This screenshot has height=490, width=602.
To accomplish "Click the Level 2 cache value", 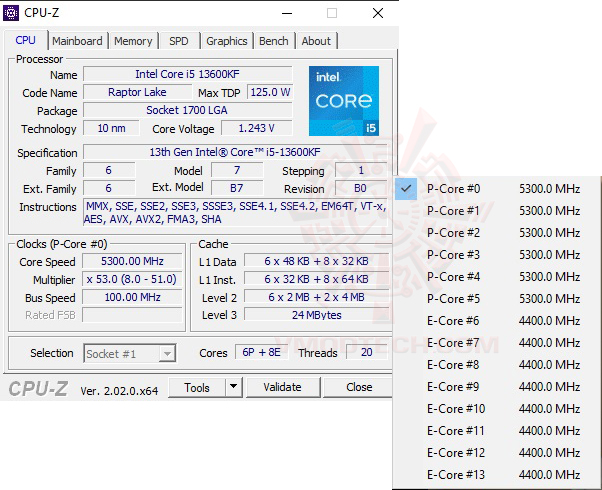I will [316, 297].
